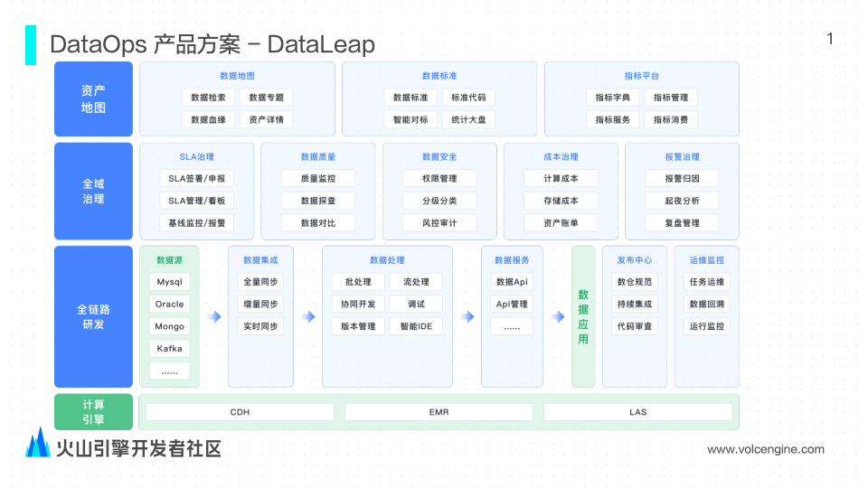Viewport: 868px width, 488px height.
Task: Select SLA管理/看板 item
Action: click(196, 201)
